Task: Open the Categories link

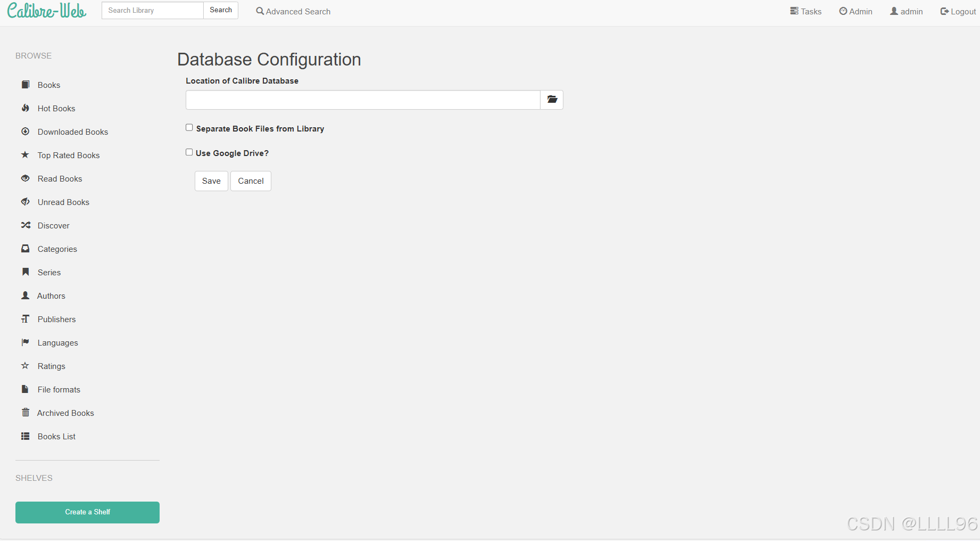Action: [x=57, y=249]
